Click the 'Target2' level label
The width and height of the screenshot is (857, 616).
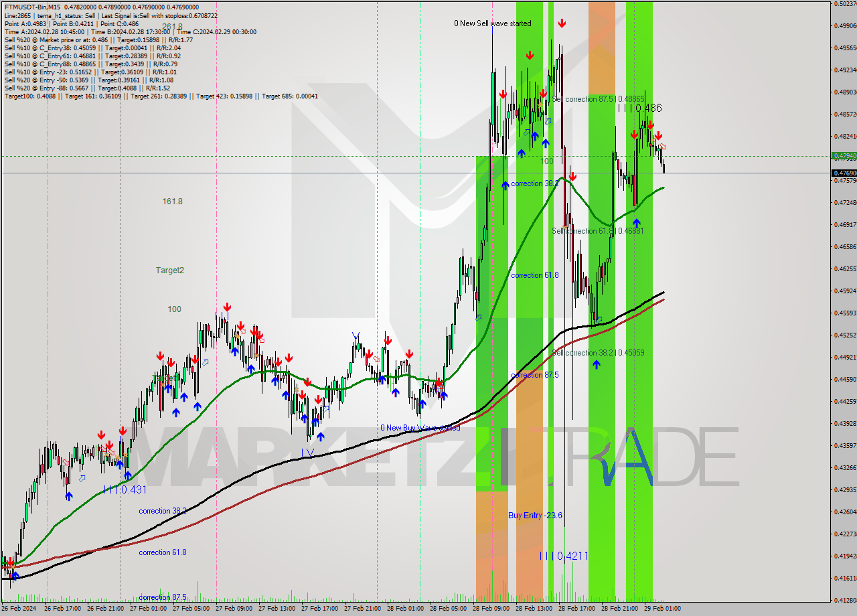pos(170,271)
